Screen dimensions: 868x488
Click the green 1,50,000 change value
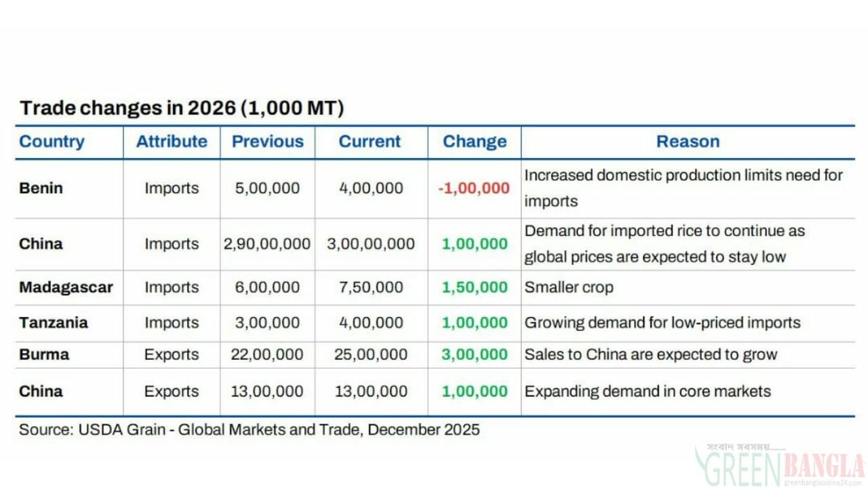475,287
